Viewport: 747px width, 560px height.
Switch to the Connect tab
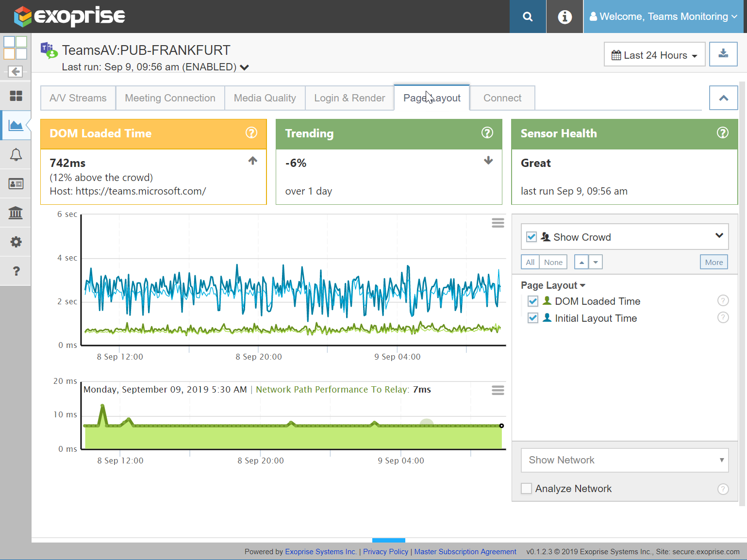(x=502, y=98)
